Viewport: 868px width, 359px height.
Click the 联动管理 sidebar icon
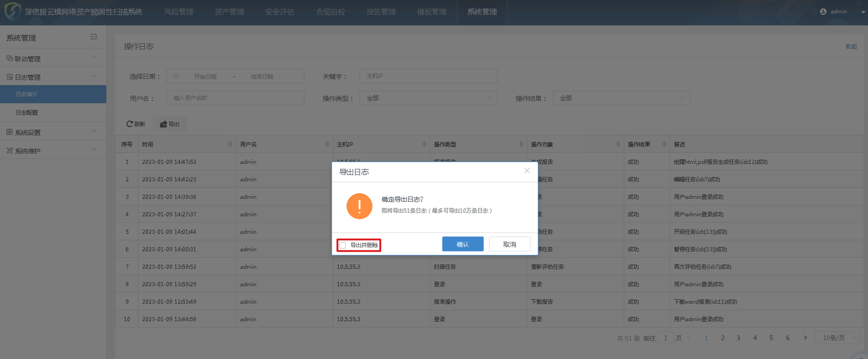[x=10, y=58]
